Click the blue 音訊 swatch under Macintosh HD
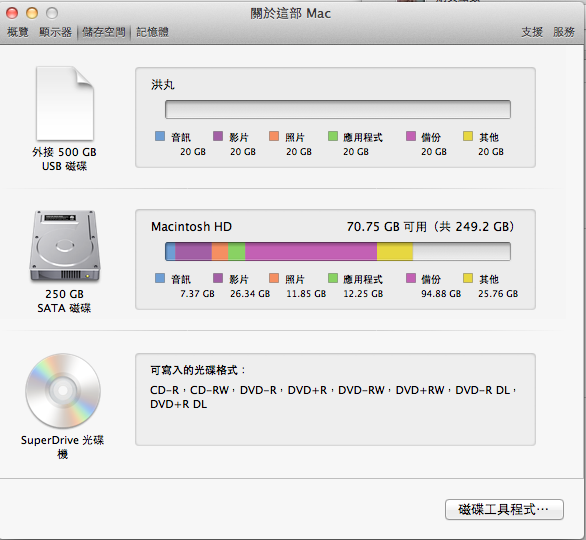The image size is (586, 540). (x=160, y=278)
